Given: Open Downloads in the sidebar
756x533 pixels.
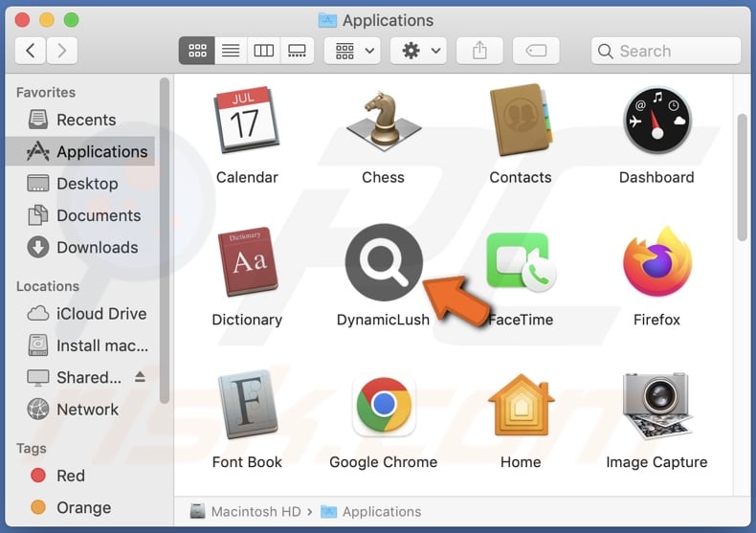Looking at the screenshot, I should tap(81, 247).
